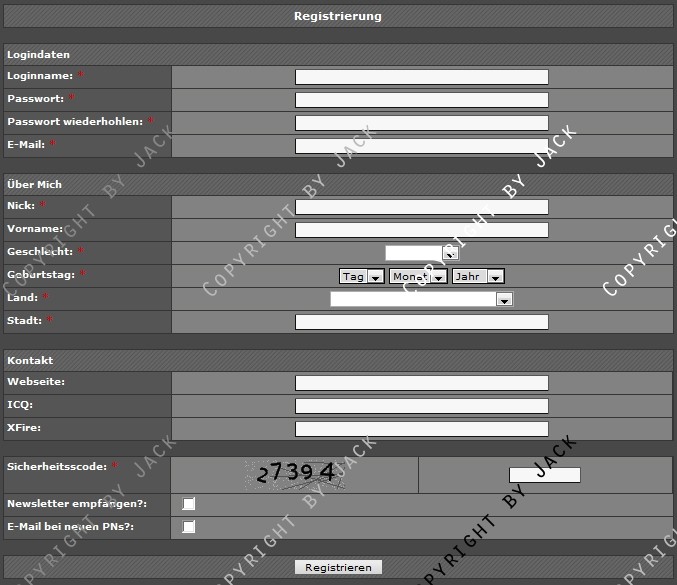Click the Stadt input field

click(422, 322)
